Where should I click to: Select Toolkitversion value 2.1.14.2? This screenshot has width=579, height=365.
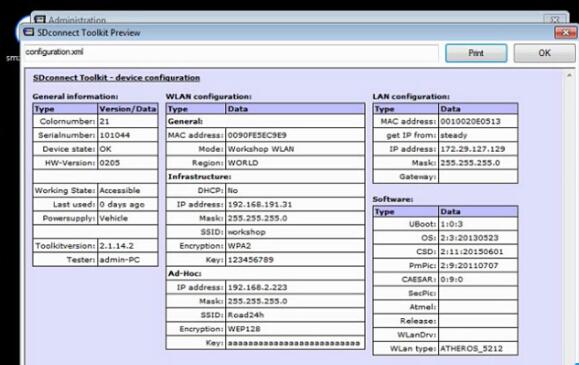[116, 246]
